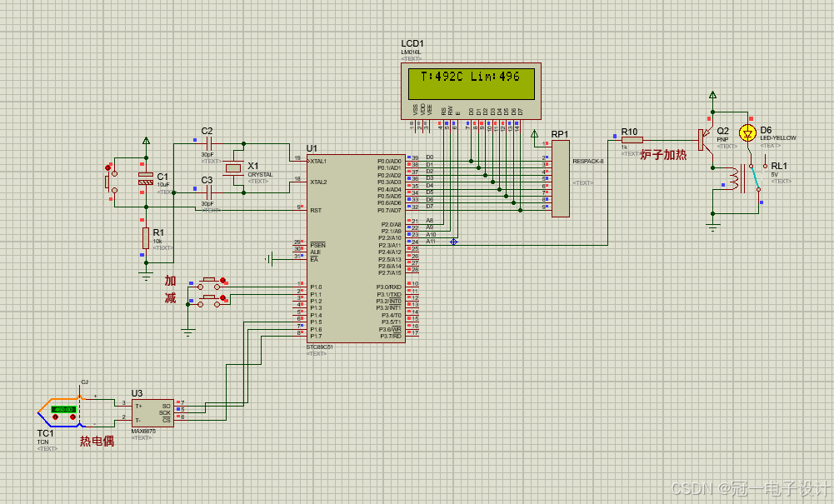Select the STC89C51 microcontroller U1 body

(356, 249)
